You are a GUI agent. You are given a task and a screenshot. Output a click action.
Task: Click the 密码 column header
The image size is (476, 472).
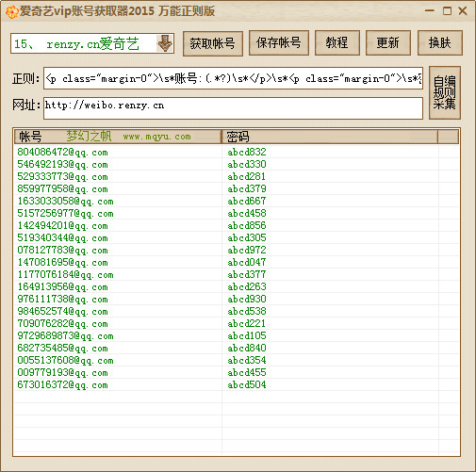[330, 137]
